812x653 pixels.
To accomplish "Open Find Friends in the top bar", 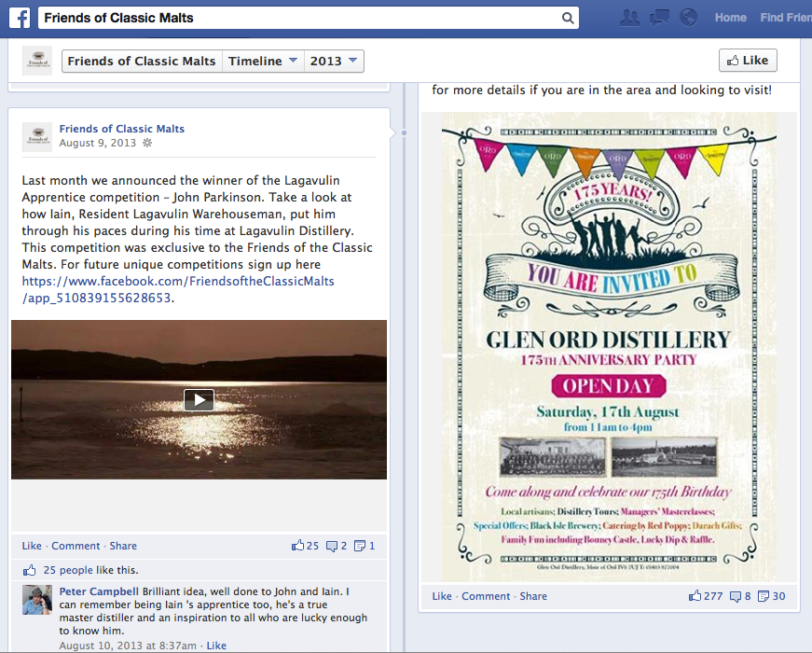I will [x=786, y=18].
